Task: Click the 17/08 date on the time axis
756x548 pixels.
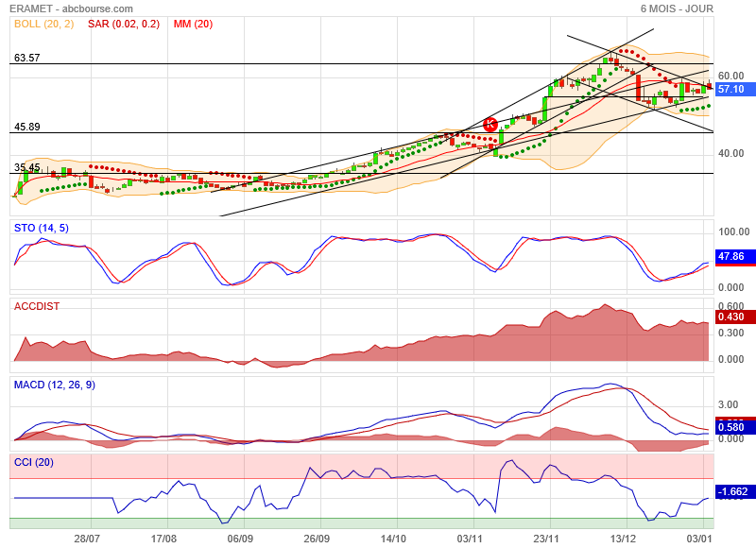Action: click(x=163, y=539)
